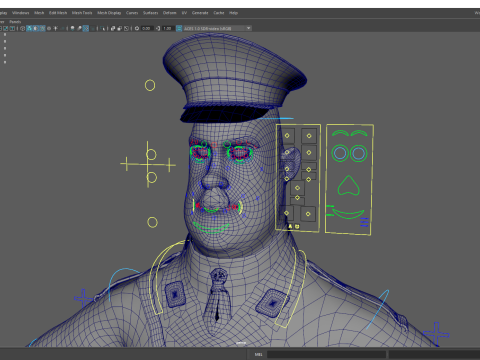Screen dimensions: 480x360
Task: Select the left eye circle in the face panel
Action: tap(340, 153)
